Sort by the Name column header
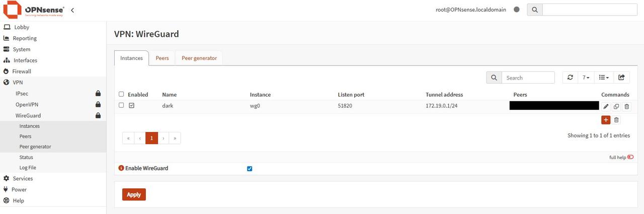The height and width of the screenshot is (214, 644). pos(169,95)
